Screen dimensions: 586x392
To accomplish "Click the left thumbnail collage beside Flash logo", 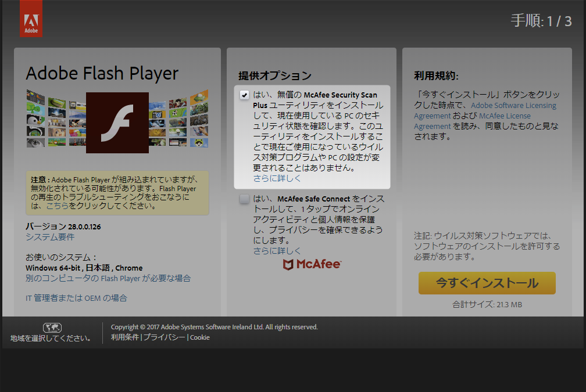I will (x=56, y=119).
